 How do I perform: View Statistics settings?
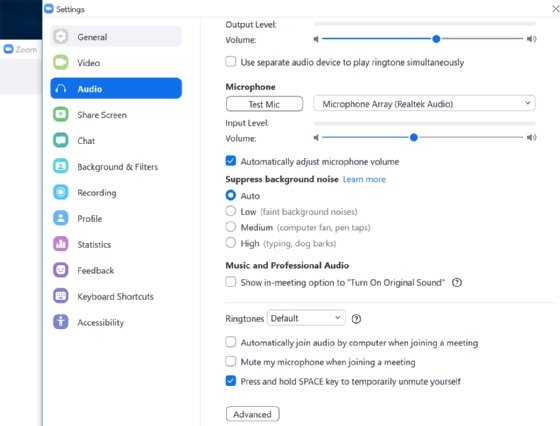click(116, 244)
